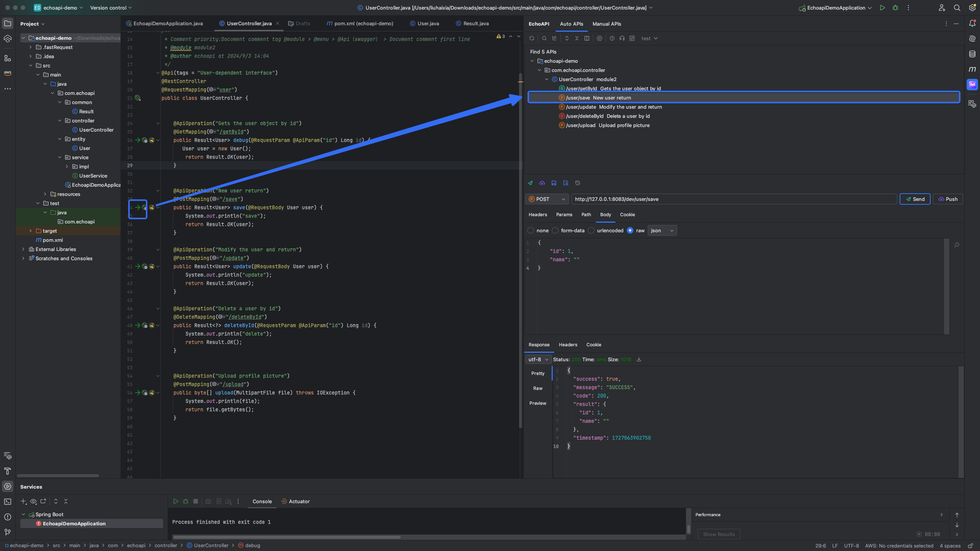Image resolution: width=980 pixels, height=551 pixels.
Task: Open EchoAPI settings gear
Action: tap(599, 38)
